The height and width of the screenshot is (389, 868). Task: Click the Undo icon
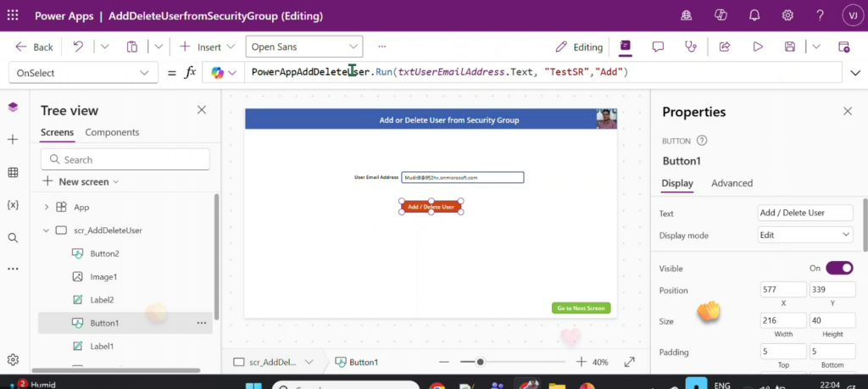78,47
